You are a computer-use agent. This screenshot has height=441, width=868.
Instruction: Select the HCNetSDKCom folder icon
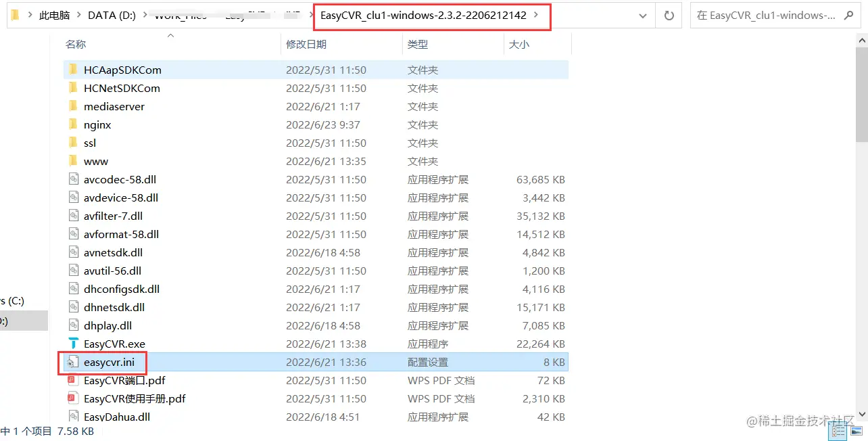73,88
